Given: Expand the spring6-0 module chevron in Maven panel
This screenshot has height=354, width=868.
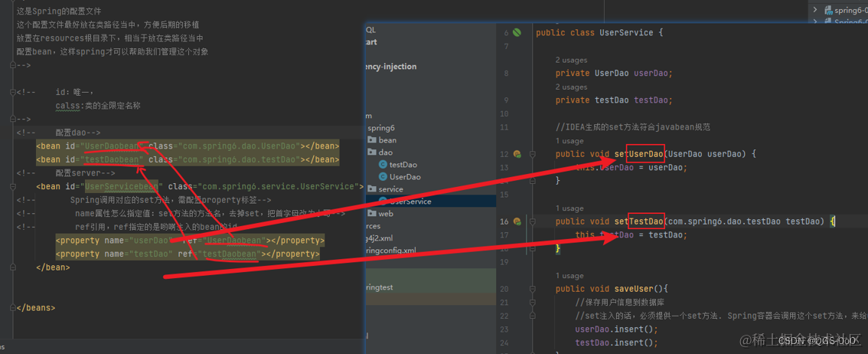Looking at the screenshot, I should [815, 10].
